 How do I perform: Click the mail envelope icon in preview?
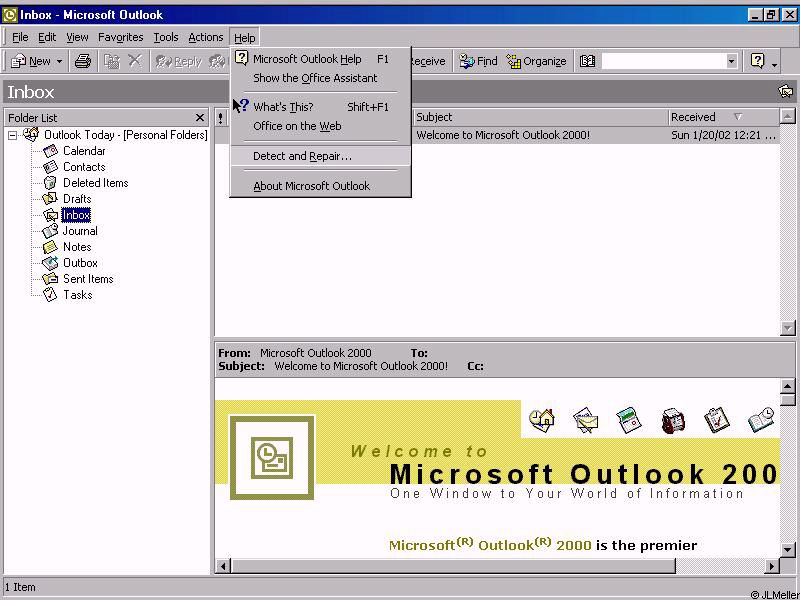(x=585, y=420)
